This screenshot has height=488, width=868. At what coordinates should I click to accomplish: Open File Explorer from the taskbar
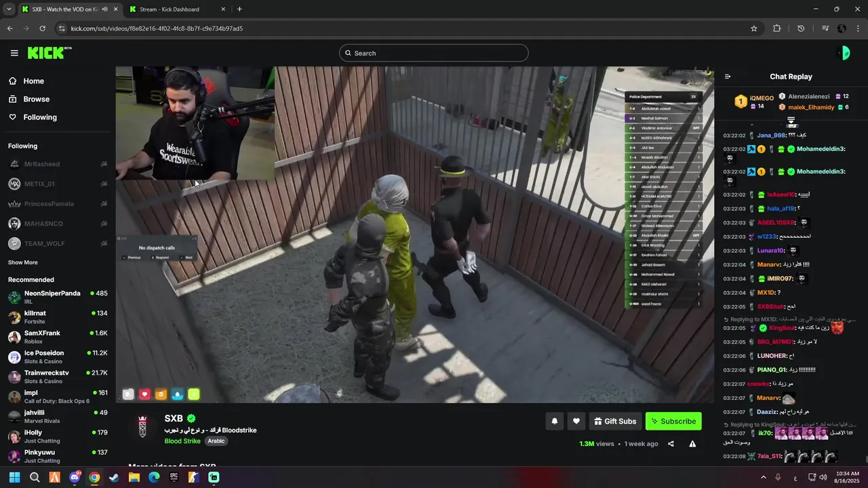(x=134, y=477)
